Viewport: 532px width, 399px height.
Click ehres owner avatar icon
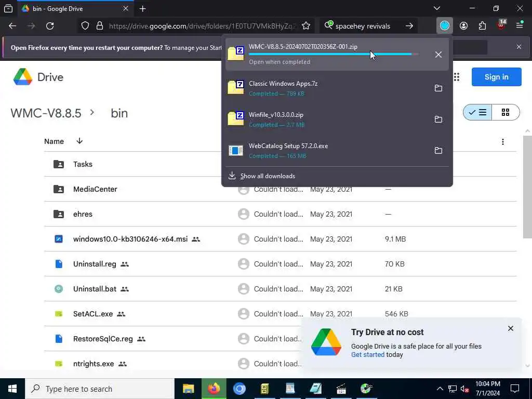point(244,214)
